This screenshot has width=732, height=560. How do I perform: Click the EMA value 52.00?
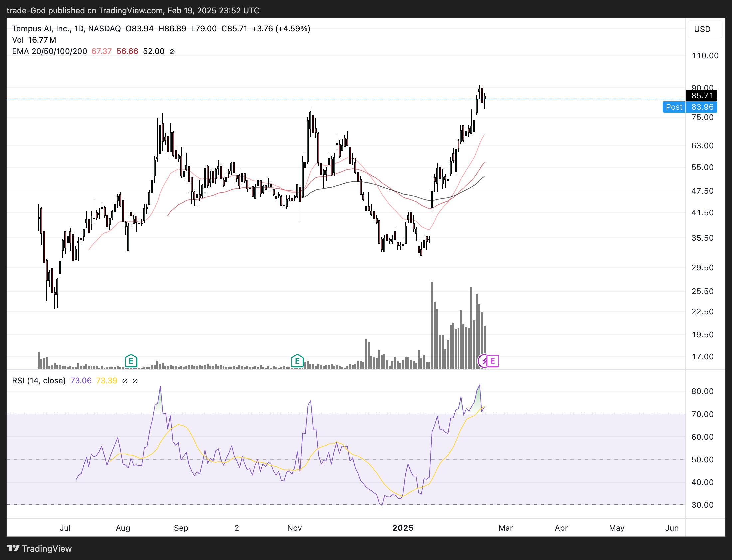tap(154, 51)
